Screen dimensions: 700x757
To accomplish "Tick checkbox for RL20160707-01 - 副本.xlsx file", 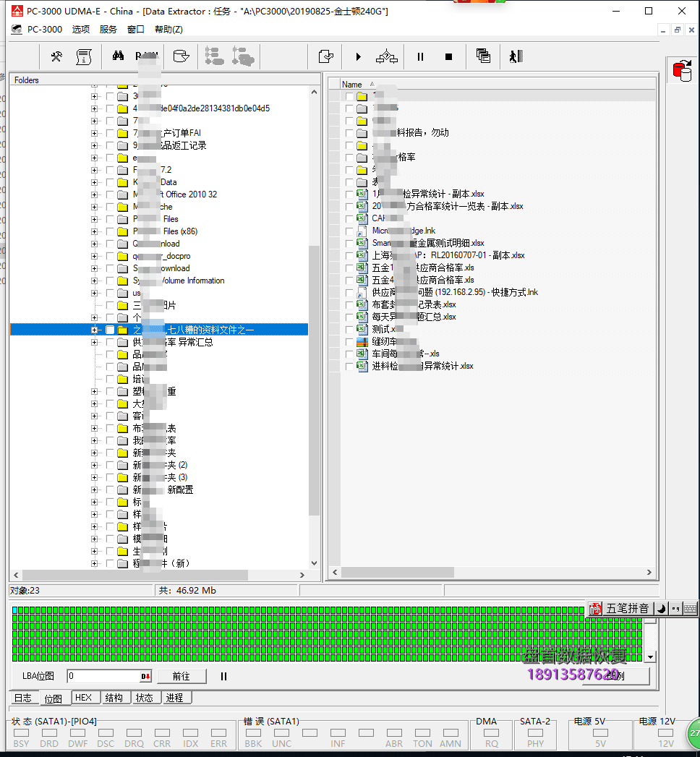I will 349,255.
